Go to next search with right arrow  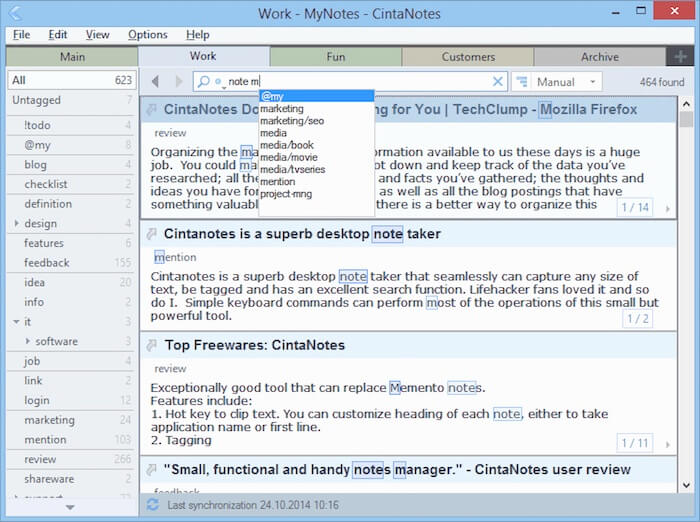point(179,81)
